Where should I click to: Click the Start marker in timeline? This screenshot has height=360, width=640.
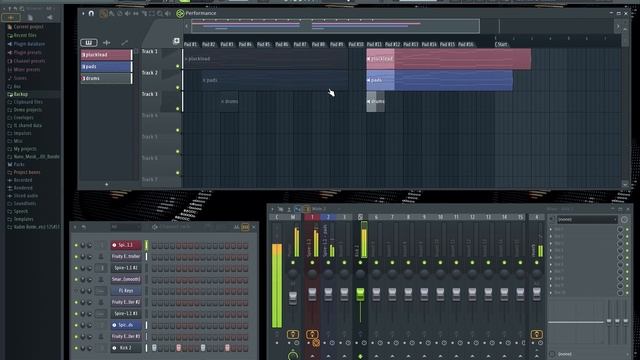click(x=502, y=44)
